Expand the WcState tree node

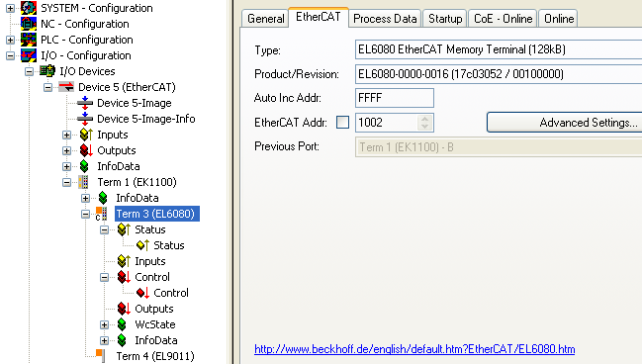coord(105,324)
